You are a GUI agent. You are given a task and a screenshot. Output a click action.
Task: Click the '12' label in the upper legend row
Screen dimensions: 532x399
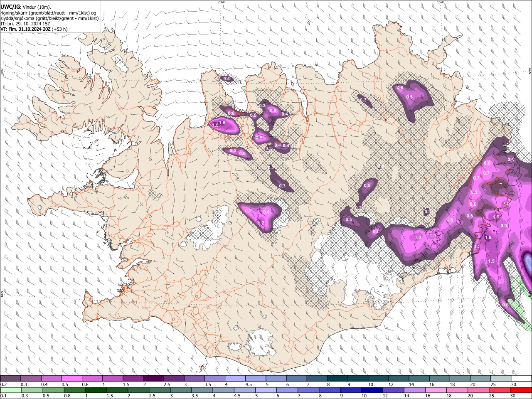click(391, 384)
